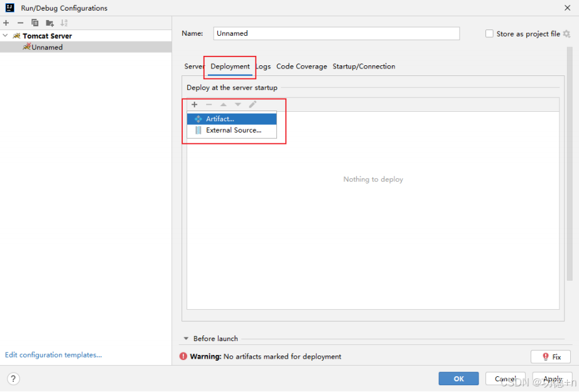Remove deployment item with minus button
Viewport: 579px width, 392px height.
point(209,104)
